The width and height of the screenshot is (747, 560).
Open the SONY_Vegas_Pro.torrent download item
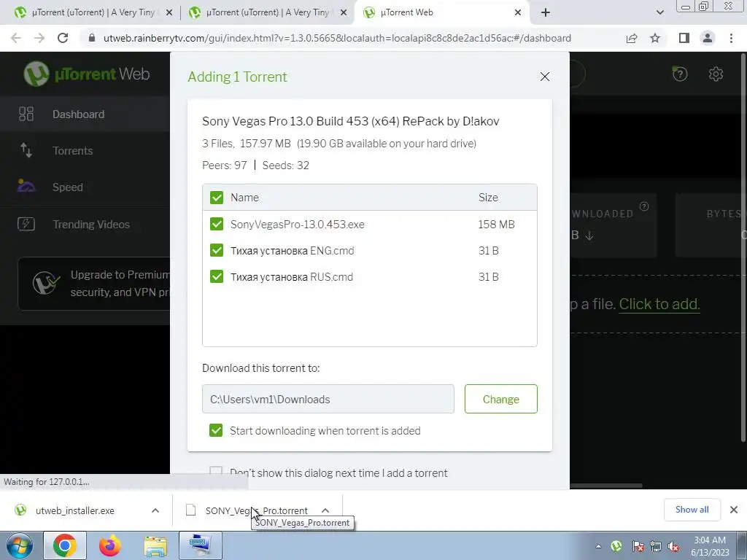pyautogui.click(x=256, y=510)
